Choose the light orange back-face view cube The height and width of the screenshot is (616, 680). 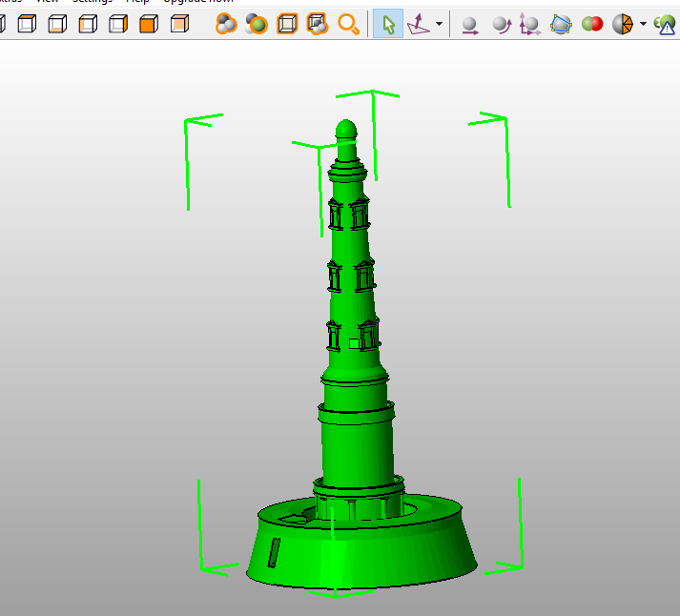pos(179,24)
